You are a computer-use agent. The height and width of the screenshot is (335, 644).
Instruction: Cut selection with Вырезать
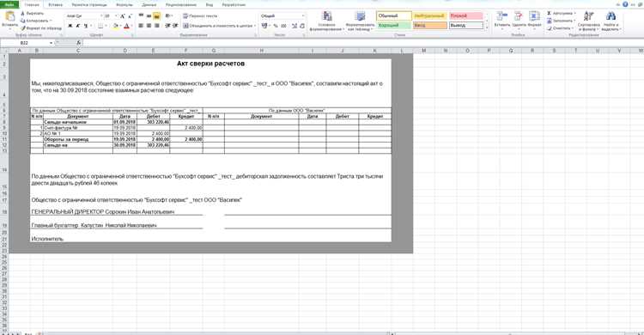pos(32,13)
